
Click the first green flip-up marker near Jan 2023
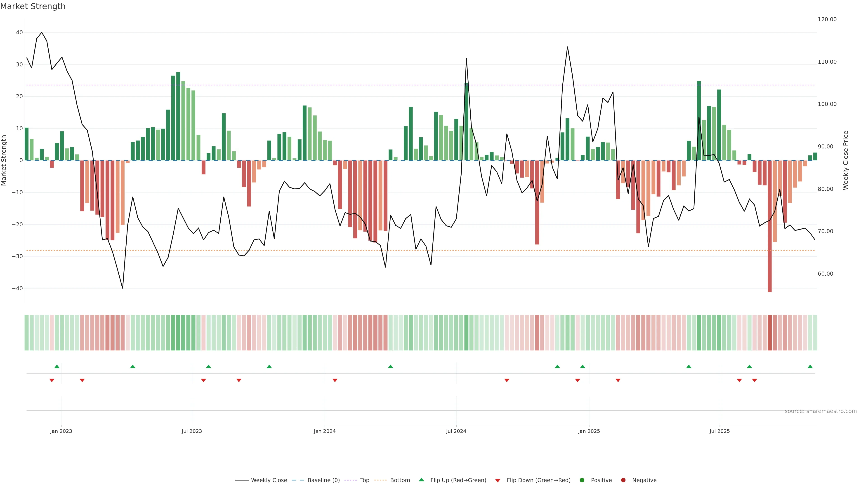(57, 366)
